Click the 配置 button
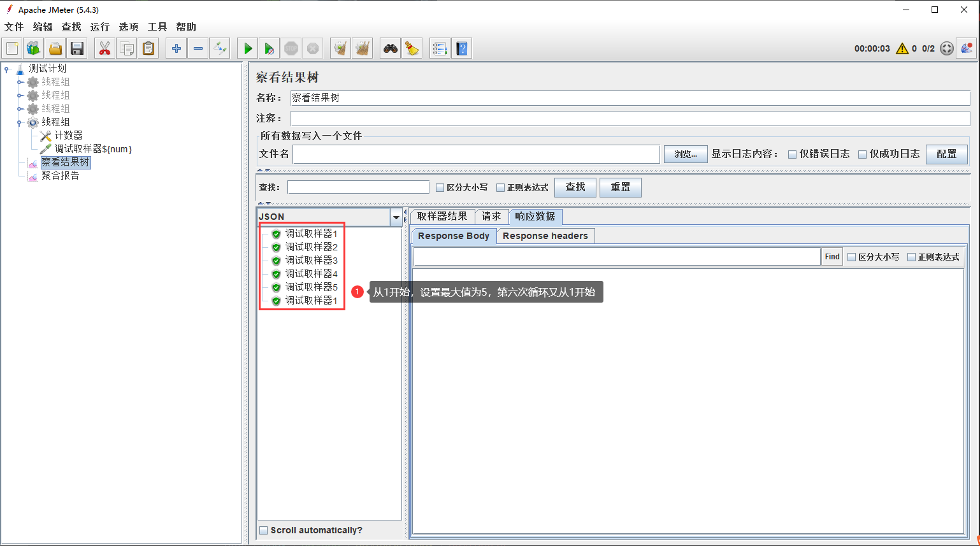This screenshot has height=546, width=980. pos(946,154)
